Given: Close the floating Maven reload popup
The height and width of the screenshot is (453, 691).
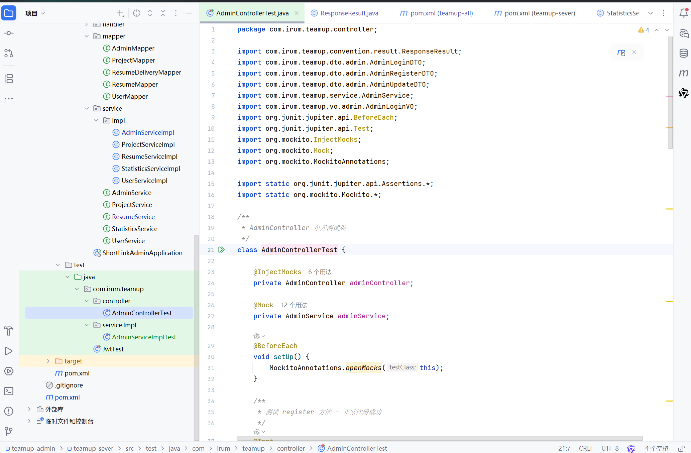Looking at the screenshot, I should 634,52.
